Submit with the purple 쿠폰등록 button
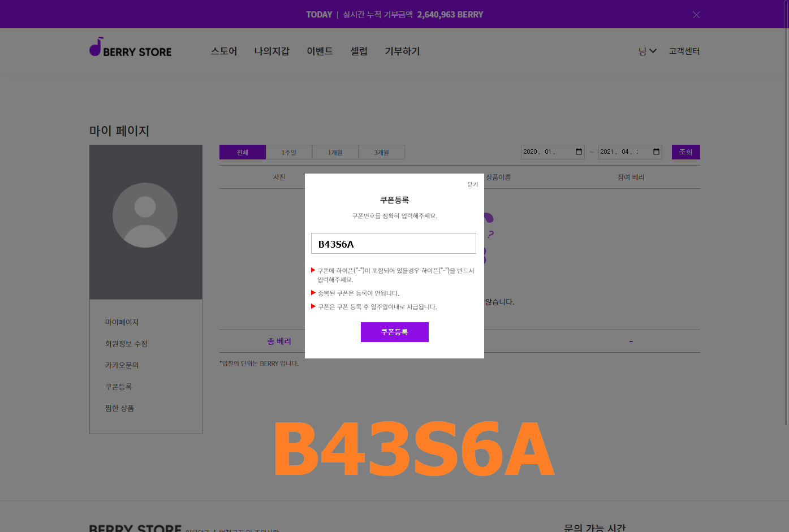This screenshot has height=532, width=789. pos(395,332)
